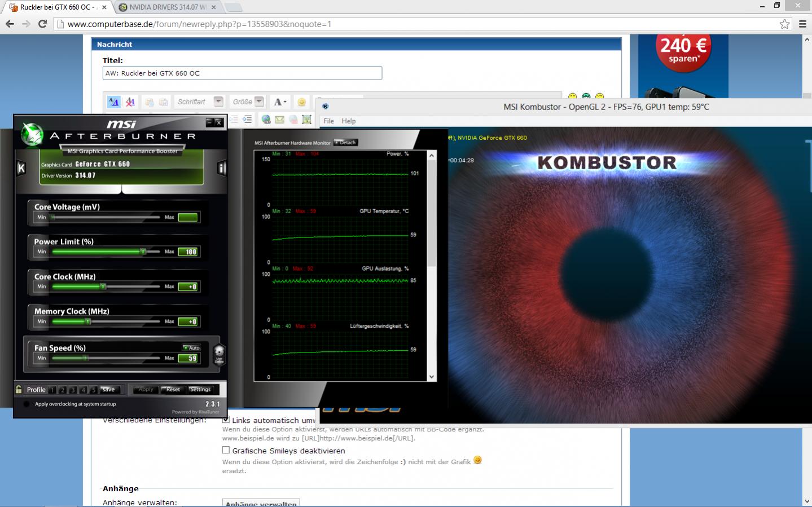Viewport: 812px width, 507px height.
Task: Select Afterburner profile slot 3
Action: (73, 390)
